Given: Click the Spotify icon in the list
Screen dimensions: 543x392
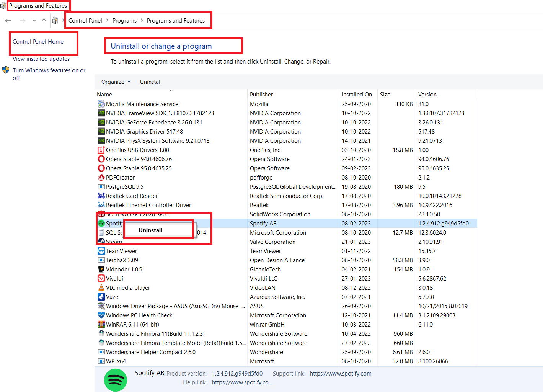Looking at the screenshot, I should (101, 224).
